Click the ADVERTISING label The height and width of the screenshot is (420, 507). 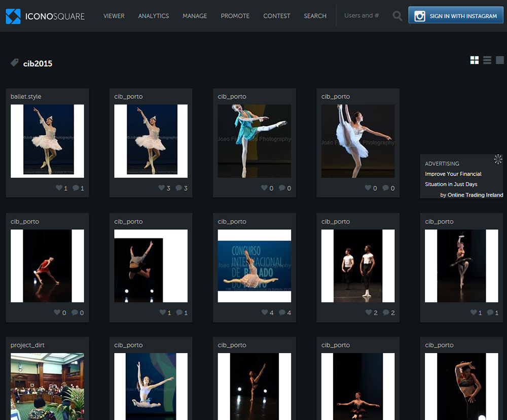(x=442, y=164)
